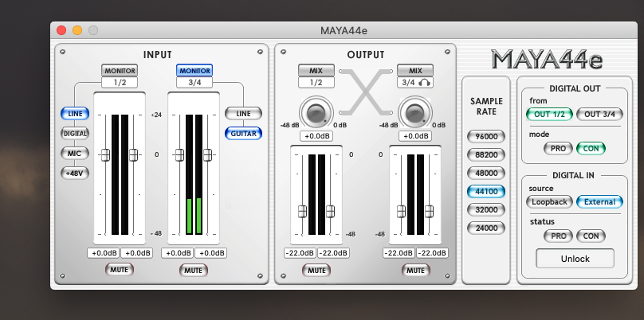Minimize the MAYA44e window
Viewport: 644px width, 320px height.
77,30
